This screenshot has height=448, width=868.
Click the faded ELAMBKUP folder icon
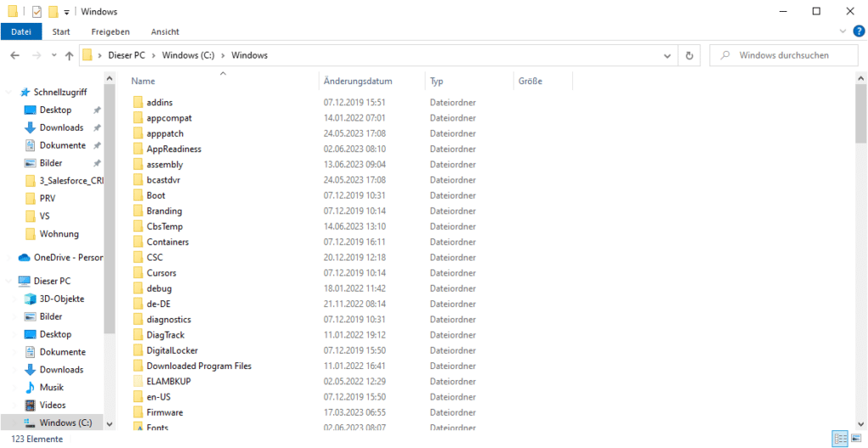(138, 382)
